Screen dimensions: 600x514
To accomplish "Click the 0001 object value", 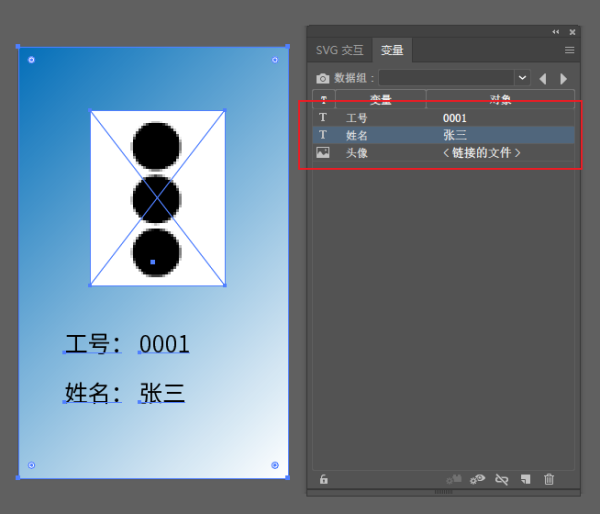I will click(455, 118).
